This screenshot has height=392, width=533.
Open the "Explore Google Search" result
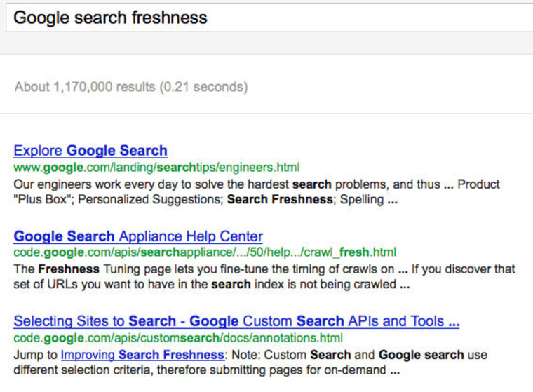click(x=90, y=150)
